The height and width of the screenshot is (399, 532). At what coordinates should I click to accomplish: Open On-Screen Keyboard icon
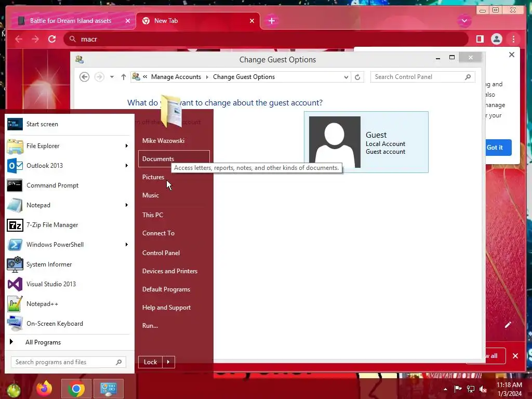pos(15,324)
